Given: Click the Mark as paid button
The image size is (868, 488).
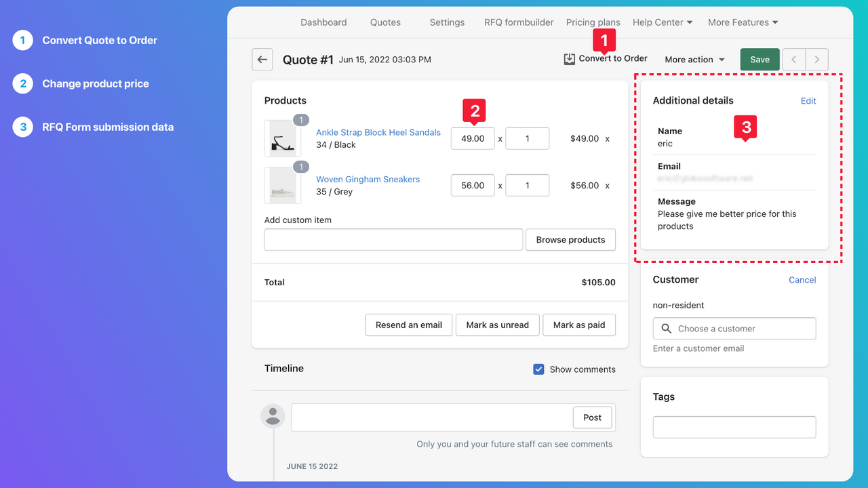Looking at the screenshot, I should (578, 325).
